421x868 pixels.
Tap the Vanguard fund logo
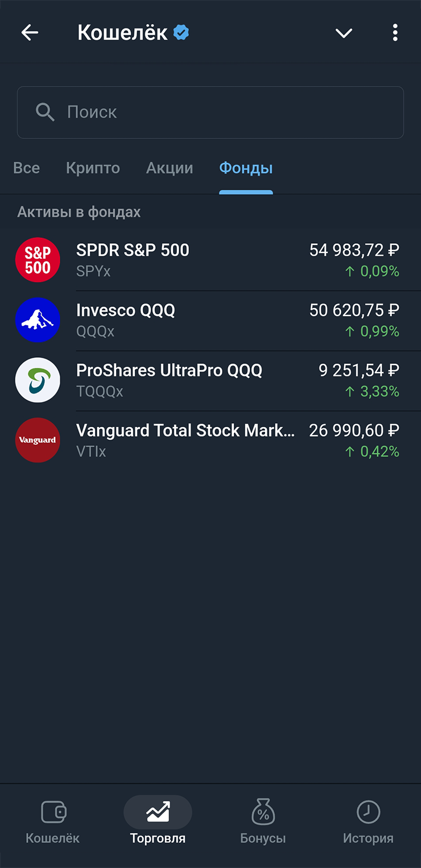click(x=38, y=440)
